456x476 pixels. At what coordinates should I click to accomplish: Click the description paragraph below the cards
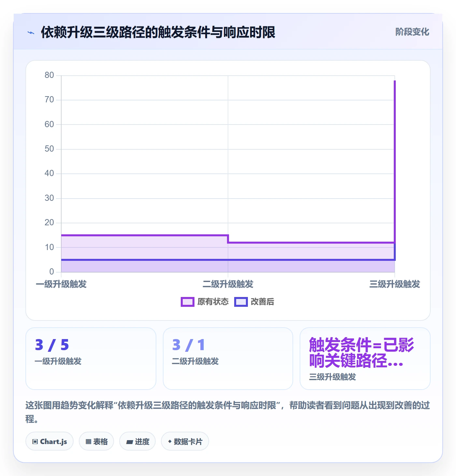coord(228,412)
